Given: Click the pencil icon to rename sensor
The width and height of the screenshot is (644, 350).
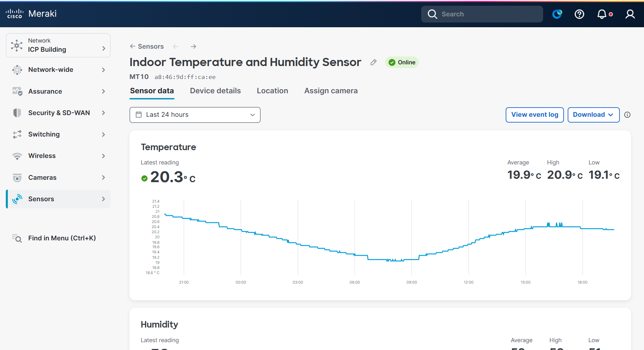Looking at the screenshot, I should [373, 62].
